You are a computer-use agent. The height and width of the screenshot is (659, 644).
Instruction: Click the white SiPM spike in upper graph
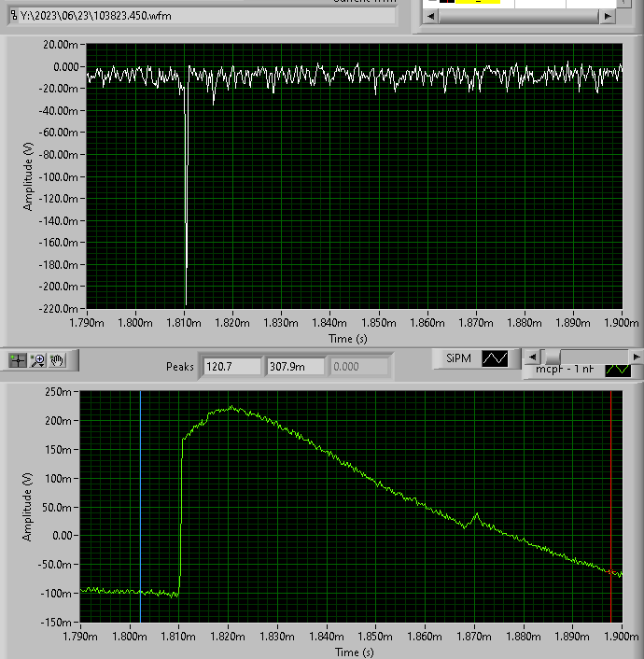click(x=187, y=202)
